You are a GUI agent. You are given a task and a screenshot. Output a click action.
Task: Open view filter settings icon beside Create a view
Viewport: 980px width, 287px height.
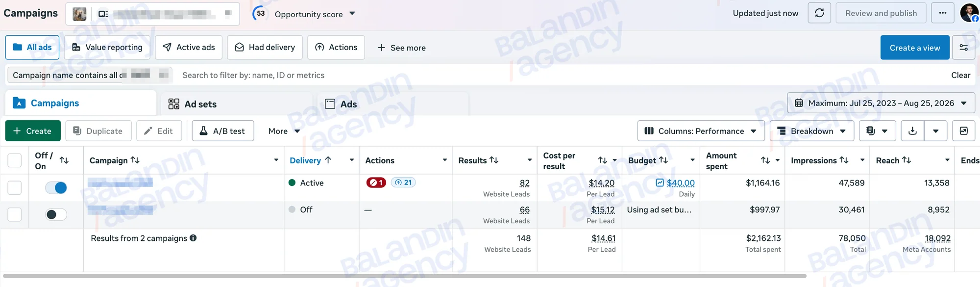point(963,48)
